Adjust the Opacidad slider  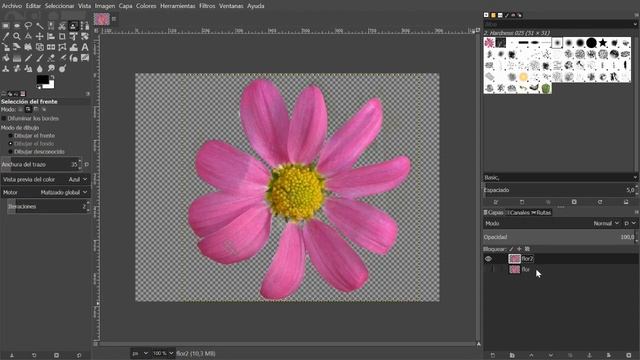559,237
